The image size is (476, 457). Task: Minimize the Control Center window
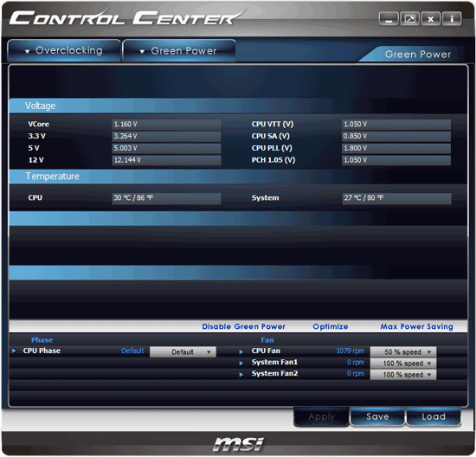click(x=389, y=19)
